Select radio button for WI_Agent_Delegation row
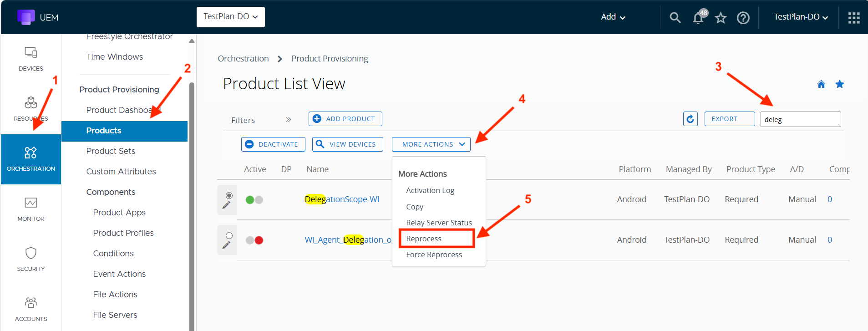Viewport: 868px width, 331px height. pyautogui.click(x=229, y=235)
